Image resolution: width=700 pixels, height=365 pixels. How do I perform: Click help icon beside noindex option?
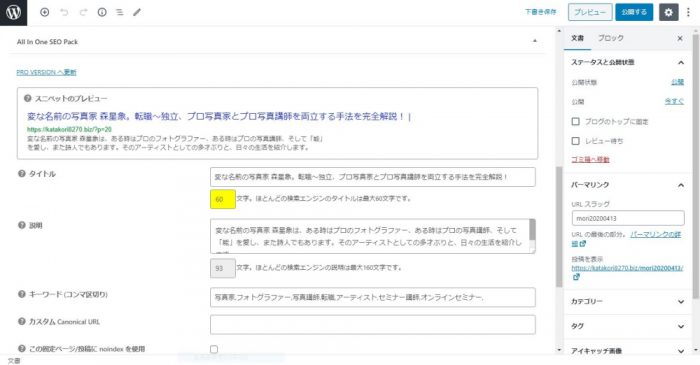tap(21, 348)
